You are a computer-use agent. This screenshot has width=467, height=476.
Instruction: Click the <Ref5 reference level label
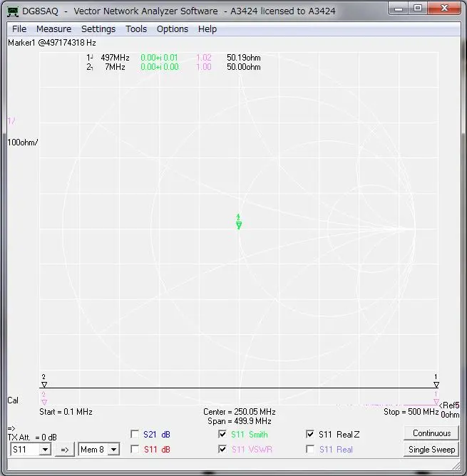point(449,405)
